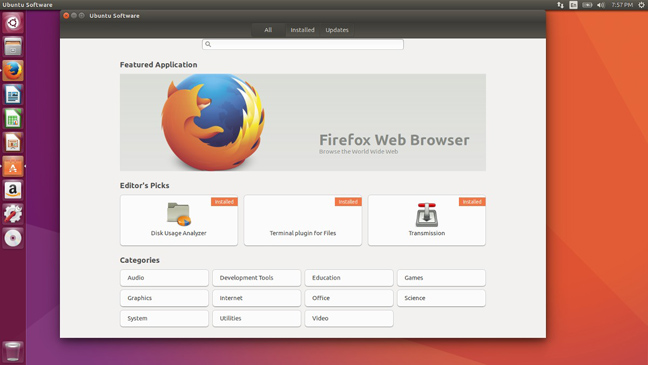Launch Firefox from the launcher
The width and height of the screenshot is (648, 365).
[x=13, y=70]
